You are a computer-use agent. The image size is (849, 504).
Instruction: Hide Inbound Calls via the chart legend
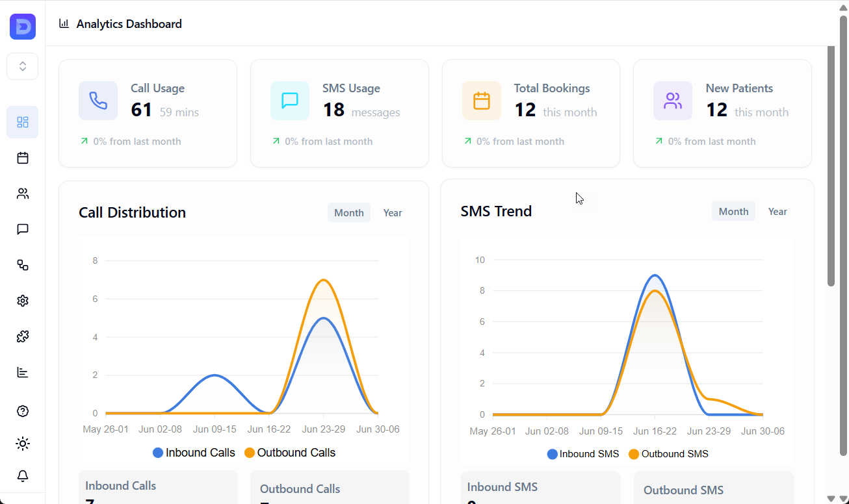point(193,452)
